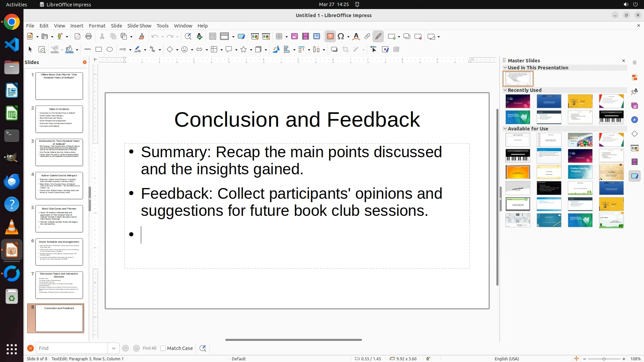Open the Find history dropdown arrow
The height and width of the screenshot is (362, 644).
[114, 348]
